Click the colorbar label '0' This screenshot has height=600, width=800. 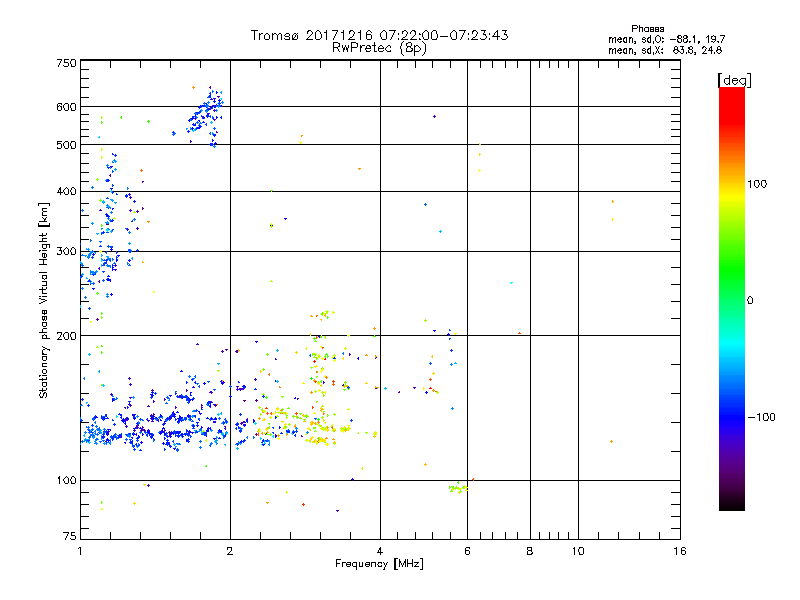[750, 301]
